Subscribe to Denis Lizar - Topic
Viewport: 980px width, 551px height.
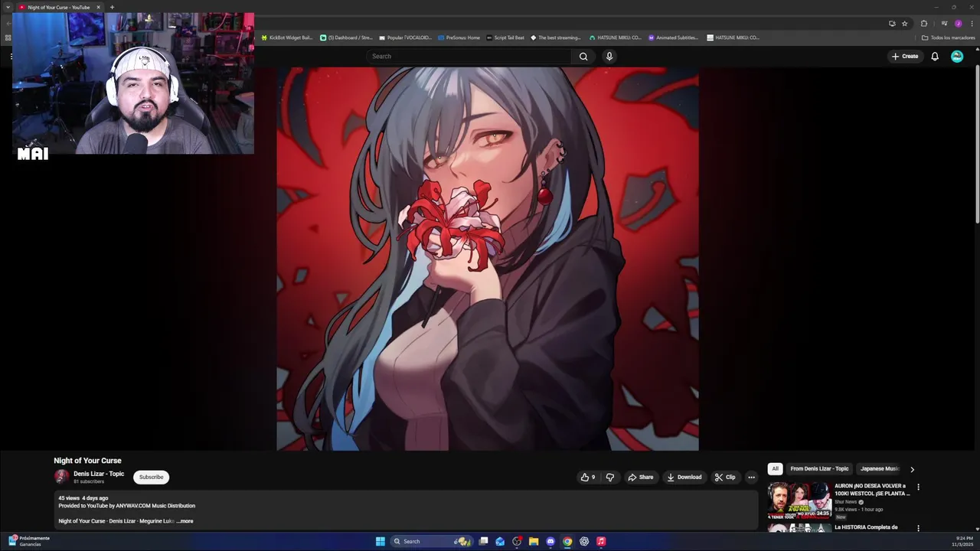(151, 477)
